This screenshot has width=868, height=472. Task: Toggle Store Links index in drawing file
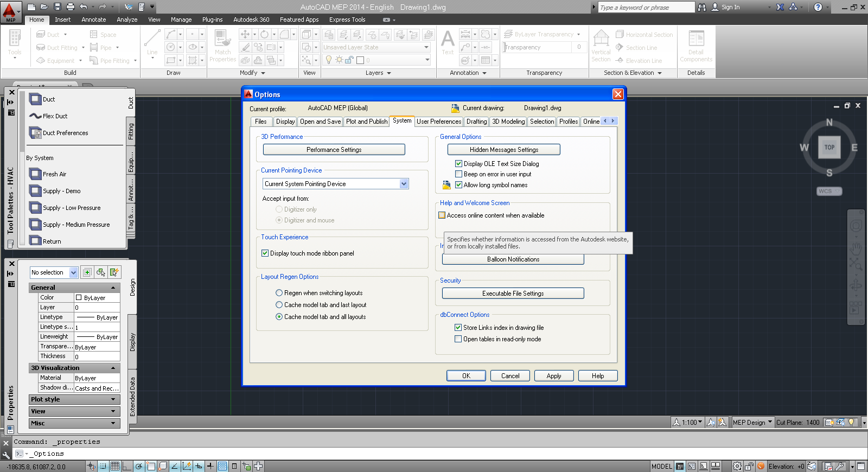(x=458, y=328)
